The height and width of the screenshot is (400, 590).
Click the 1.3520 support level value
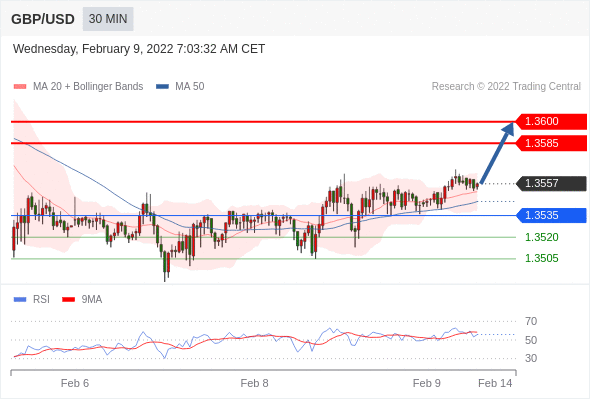click(x=541, y=237)
